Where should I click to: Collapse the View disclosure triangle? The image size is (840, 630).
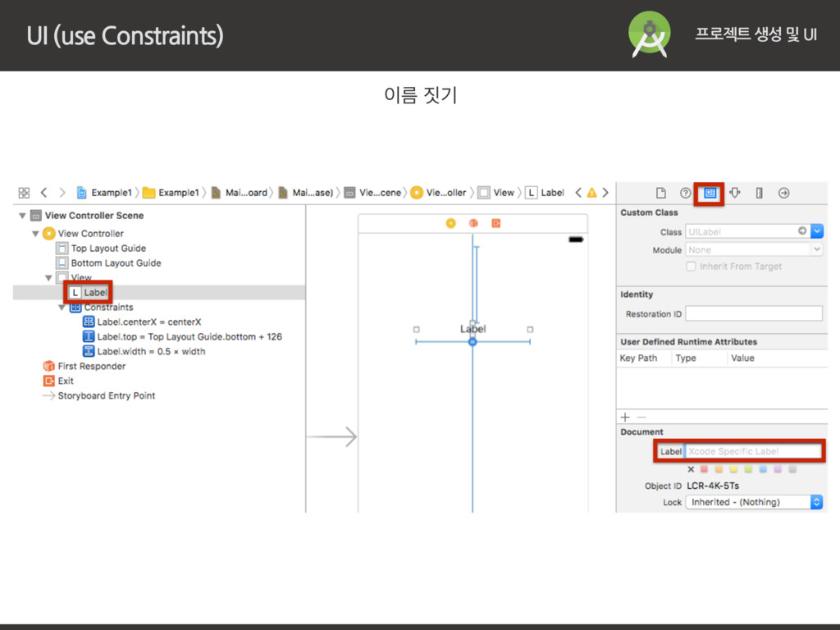click(48, 277)
